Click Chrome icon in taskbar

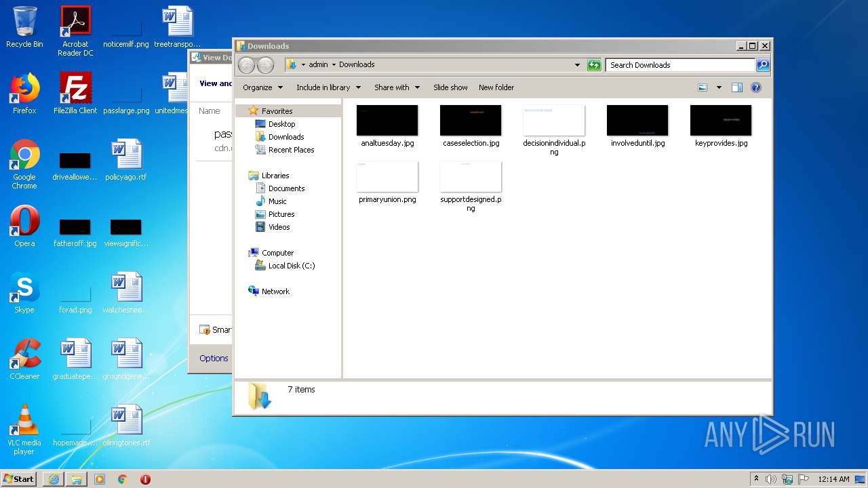(123, 479)
